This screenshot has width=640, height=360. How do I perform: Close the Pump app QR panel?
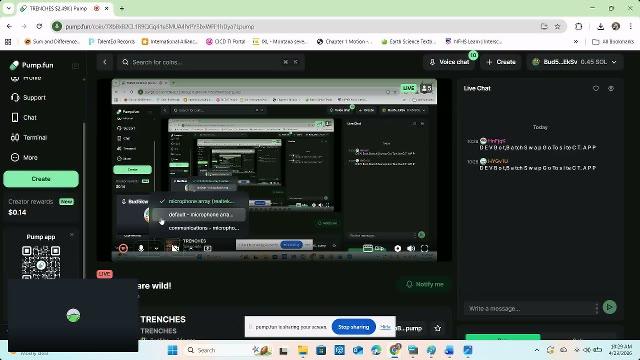pos(72,235)
